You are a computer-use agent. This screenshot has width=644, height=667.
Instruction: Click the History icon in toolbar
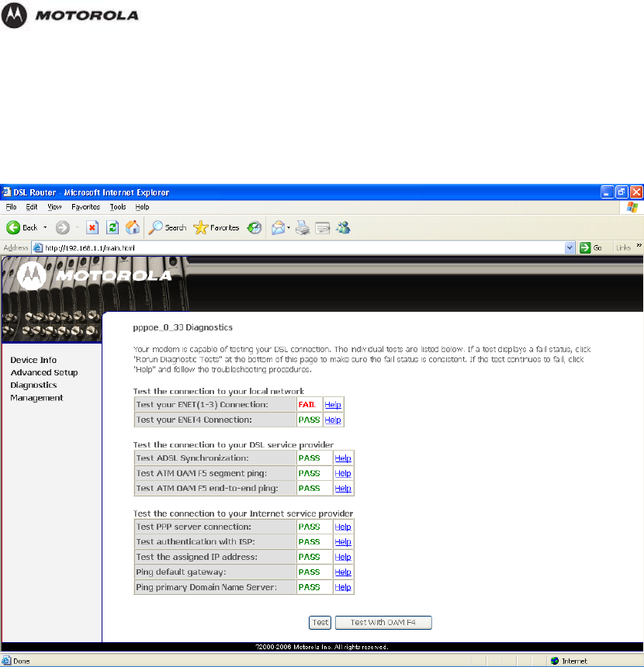click(254, 227)
